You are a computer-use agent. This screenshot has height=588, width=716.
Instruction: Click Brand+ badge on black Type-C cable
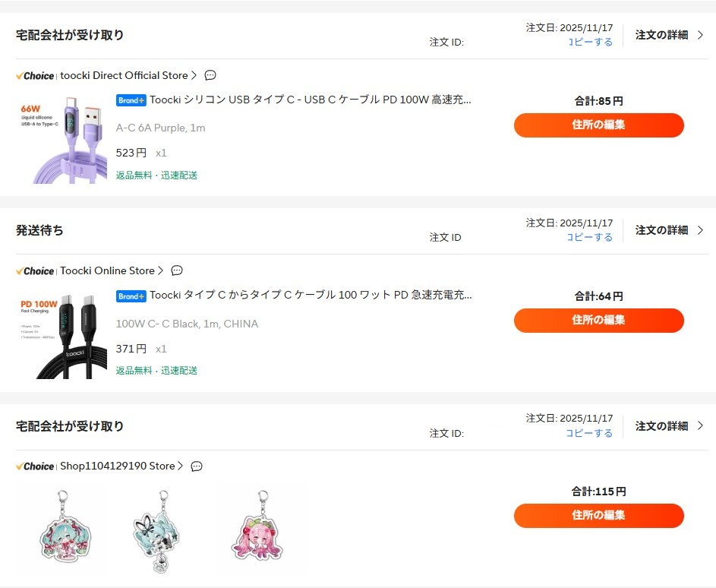131,296
